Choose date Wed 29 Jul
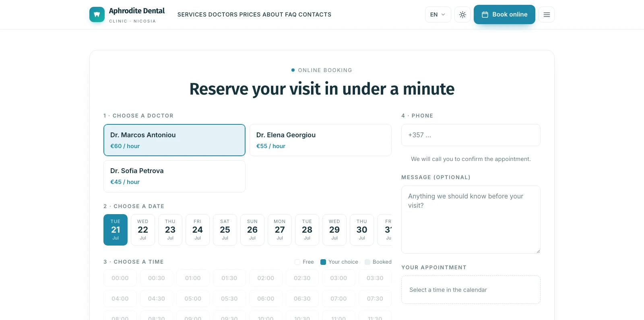644x320 pixels. [334, 230]
